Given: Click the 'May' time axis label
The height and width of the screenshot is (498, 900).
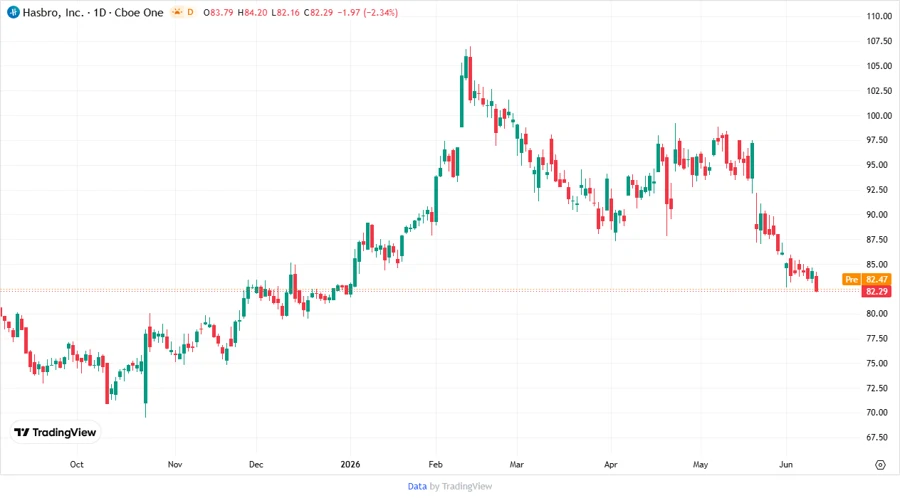Looking at the screenshot, I should click(700, 464).
